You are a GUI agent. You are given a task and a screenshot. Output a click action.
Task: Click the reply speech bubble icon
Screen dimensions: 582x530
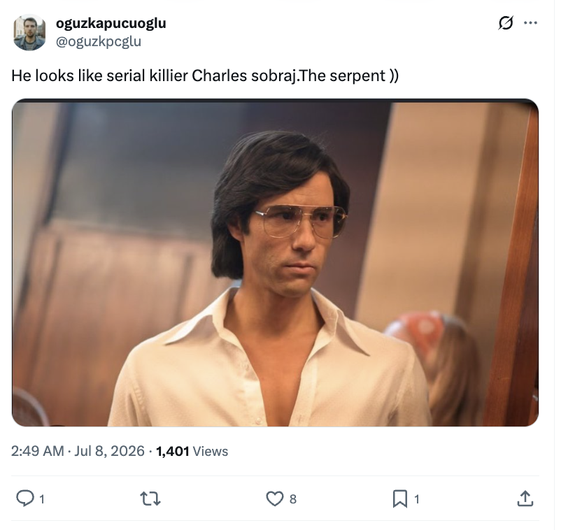(25, 498)
